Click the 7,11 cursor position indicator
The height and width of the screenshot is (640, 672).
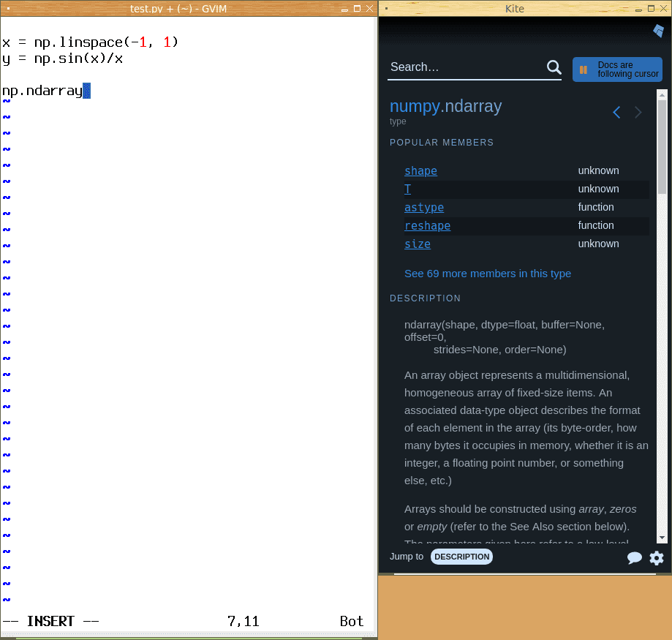click(243, 621)
